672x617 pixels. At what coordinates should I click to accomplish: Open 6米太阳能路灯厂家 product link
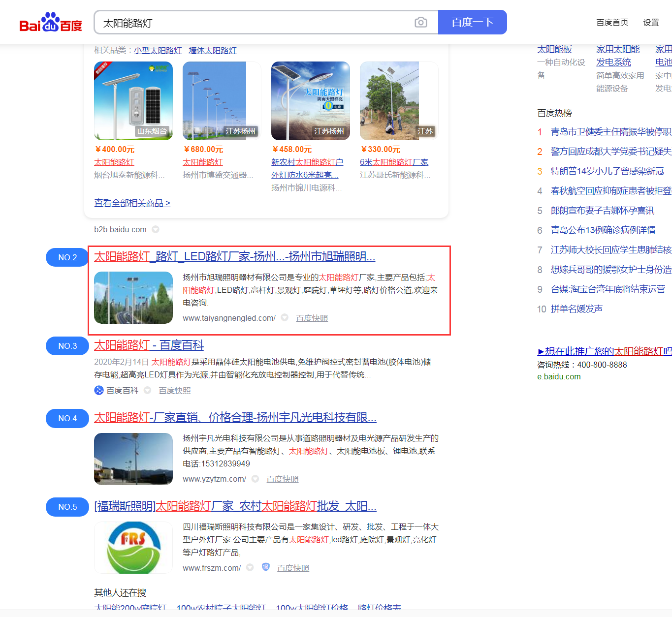tap(394, 162)
